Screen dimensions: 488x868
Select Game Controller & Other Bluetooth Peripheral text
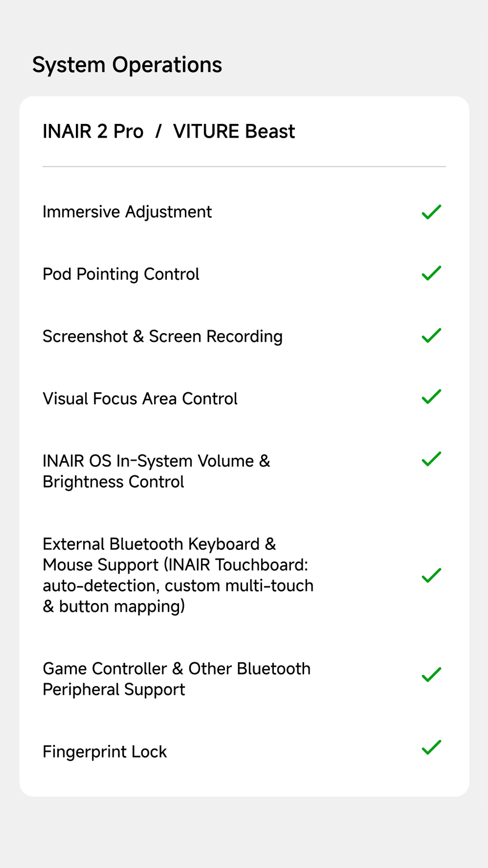tap(177, 679)
